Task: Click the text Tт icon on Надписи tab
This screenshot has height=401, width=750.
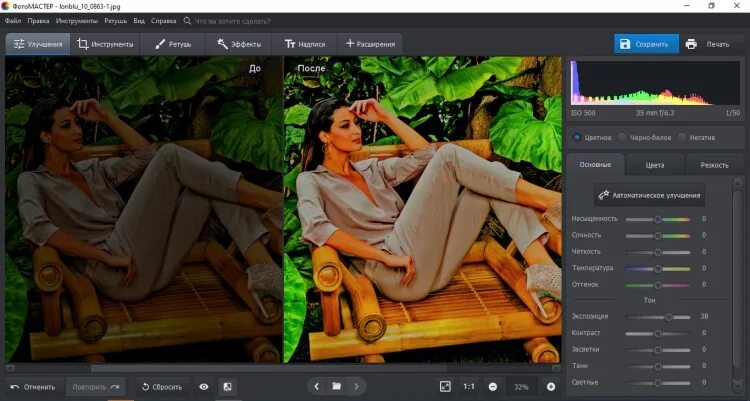Action: coord(290,44)
